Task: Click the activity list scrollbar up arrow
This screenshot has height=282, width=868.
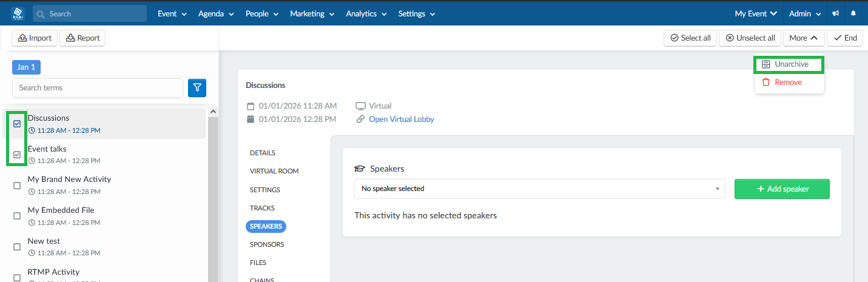Action: 212,112
